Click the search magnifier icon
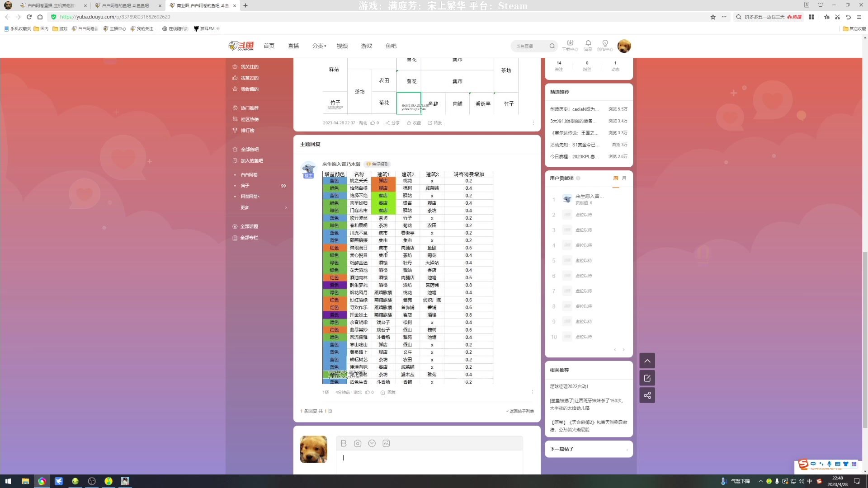This screenshot has width=868, height=488. tap(552, 46)
